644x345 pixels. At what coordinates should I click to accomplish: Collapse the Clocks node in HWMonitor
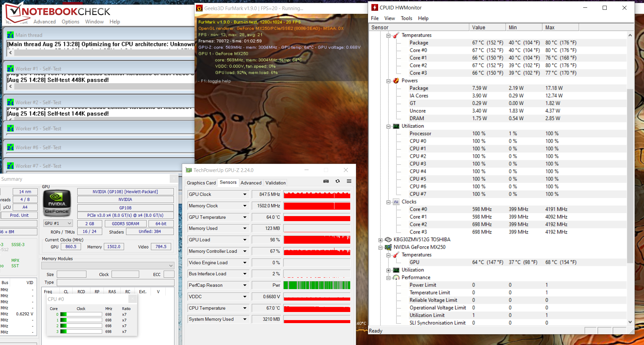click(389, 202)
